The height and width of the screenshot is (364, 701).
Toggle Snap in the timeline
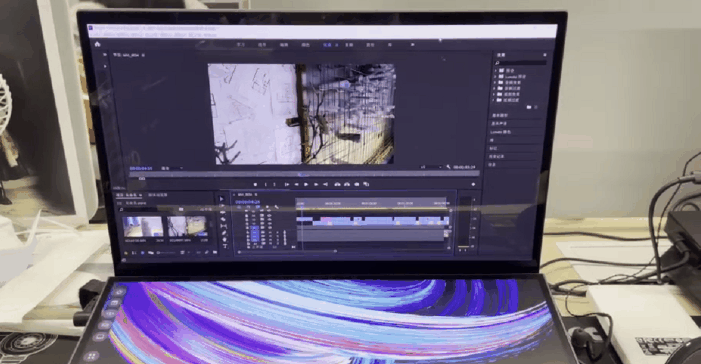(x=248, y=207)
